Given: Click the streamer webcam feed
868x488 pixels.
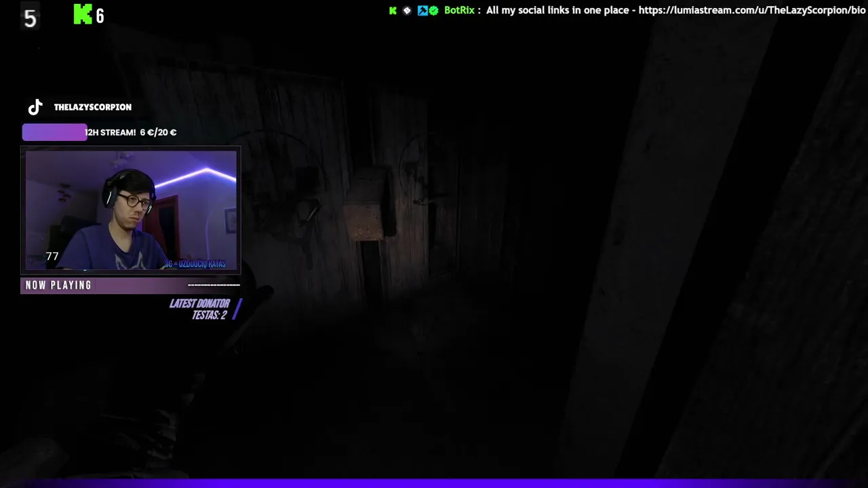Looking at the screenshot, I should [x=131, y=210].
